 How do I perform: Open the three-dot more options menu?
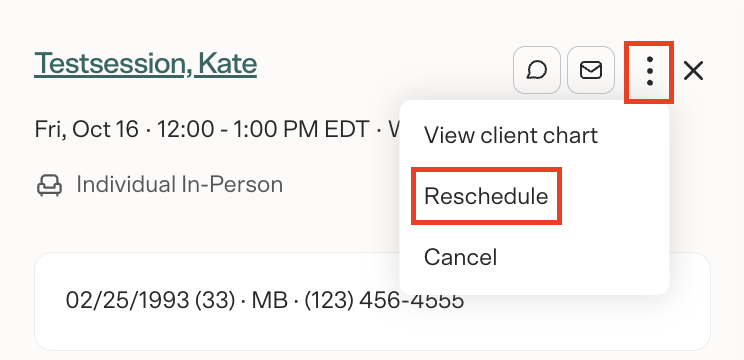(x=650, y=71)
